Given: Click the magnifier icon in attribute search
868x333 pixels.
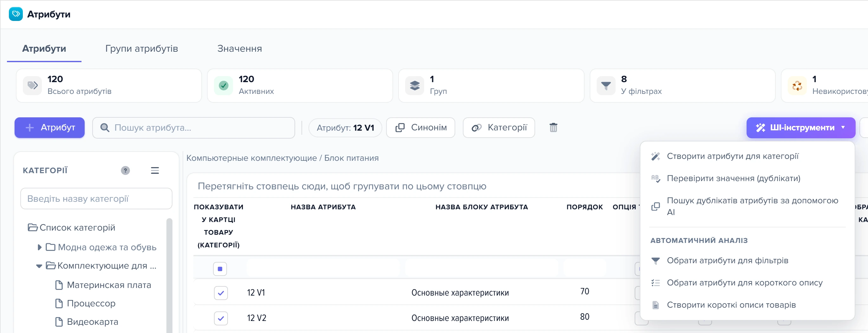Looking at the screenshot, I should click(x=105, y=128).
